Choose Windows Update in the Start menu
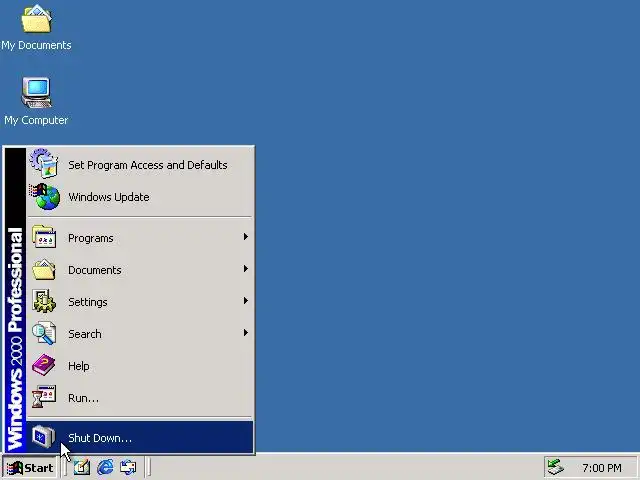Image resolution: width=640 pixels, height=480 pixels. coord(140,197)
